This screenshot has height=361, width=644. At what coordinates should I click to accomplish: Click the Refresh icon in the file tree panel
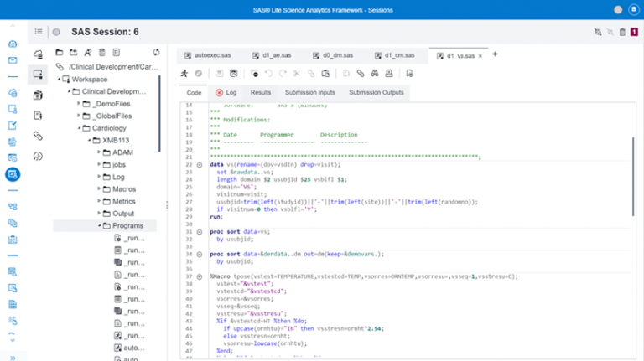tap(156, 52)
